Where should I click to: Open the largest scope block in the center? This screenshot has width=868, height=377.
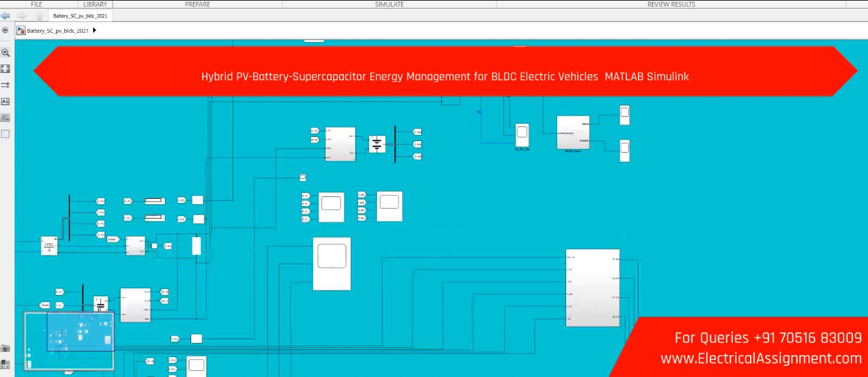(332, 264)
